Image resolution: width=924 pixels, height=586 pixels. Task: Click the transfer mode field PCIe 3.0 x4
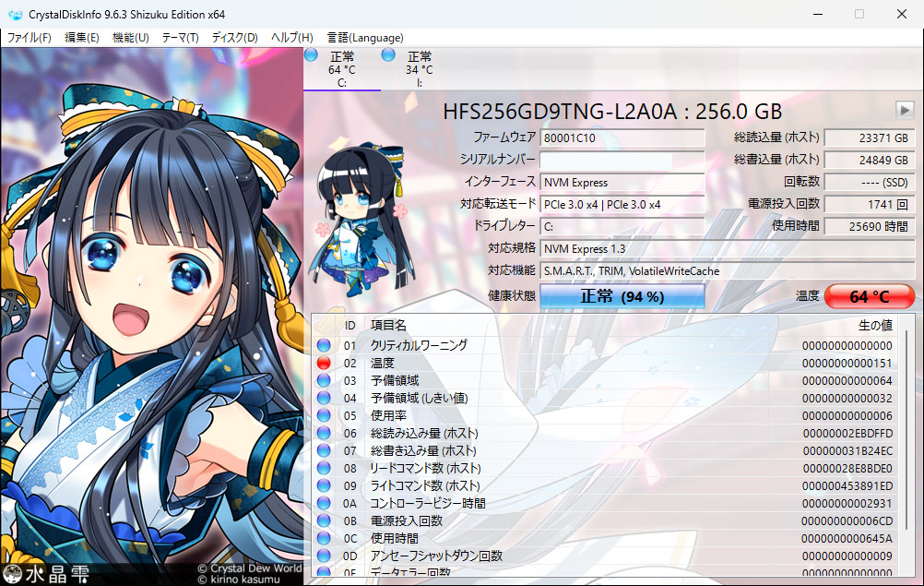(622, 205)
